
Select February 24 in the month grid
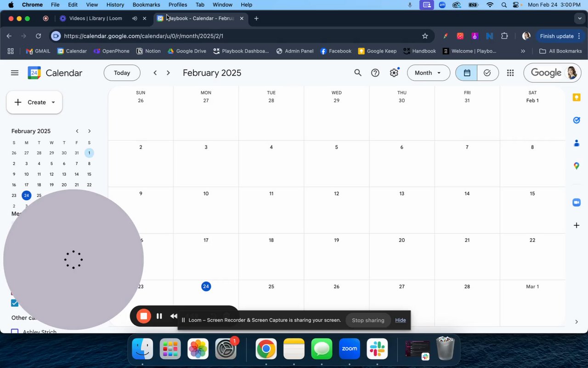pyautogui.click(x=206, y=287)
